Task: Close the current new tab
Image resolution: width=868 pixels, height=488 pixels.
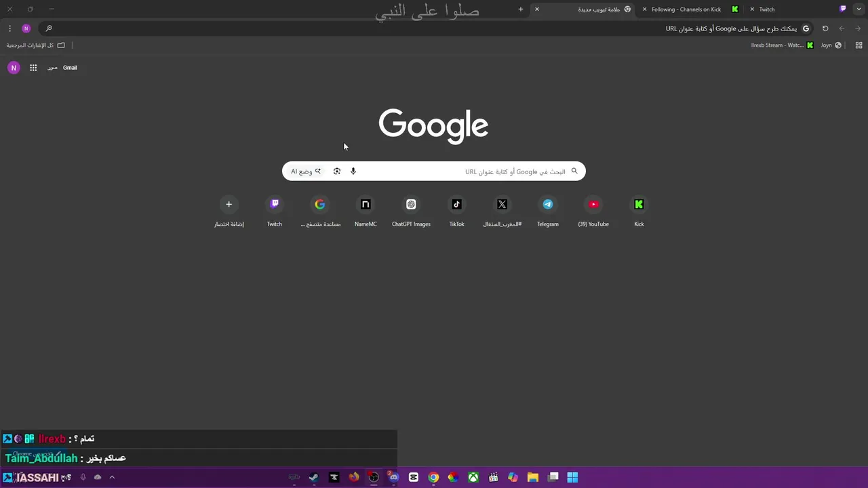Action: [x=536, y=9]
